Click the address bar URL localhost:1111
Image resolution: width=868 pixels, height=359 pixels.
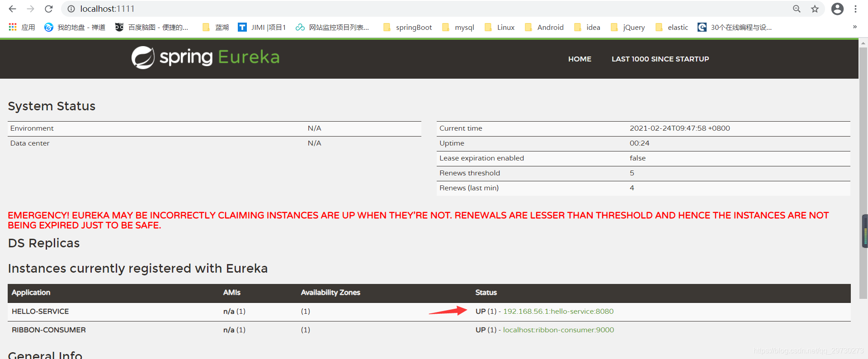[107, 9]
